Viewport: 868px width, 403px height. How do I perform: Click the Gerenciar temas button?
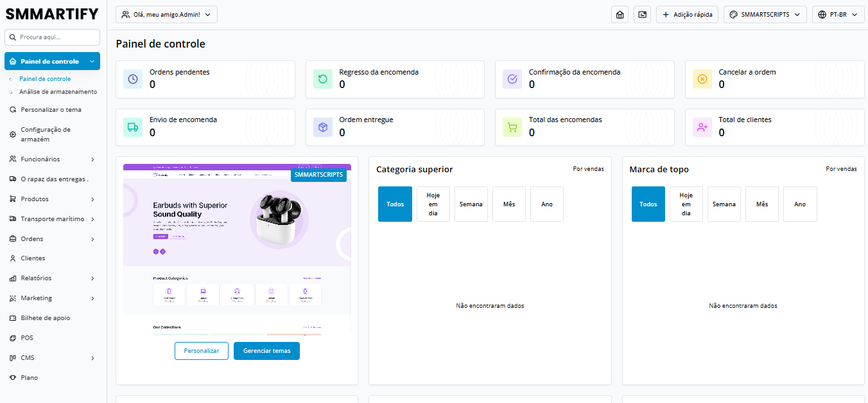point(266,351)
